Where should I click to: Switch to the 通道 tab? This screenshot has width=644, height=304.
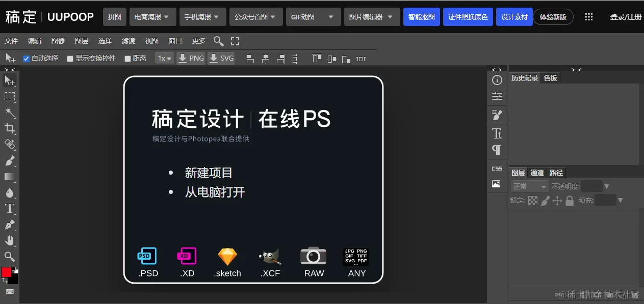coord(537,173)
